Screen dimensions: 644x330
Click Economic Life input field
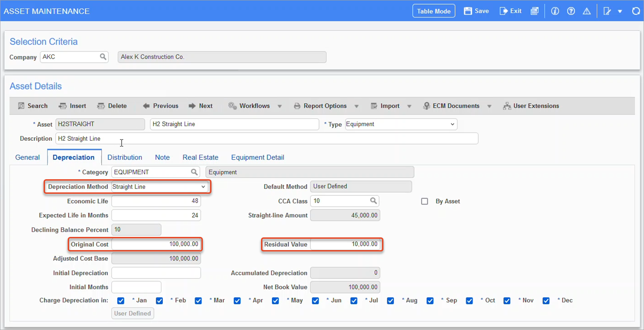click(x=156, y=201)
